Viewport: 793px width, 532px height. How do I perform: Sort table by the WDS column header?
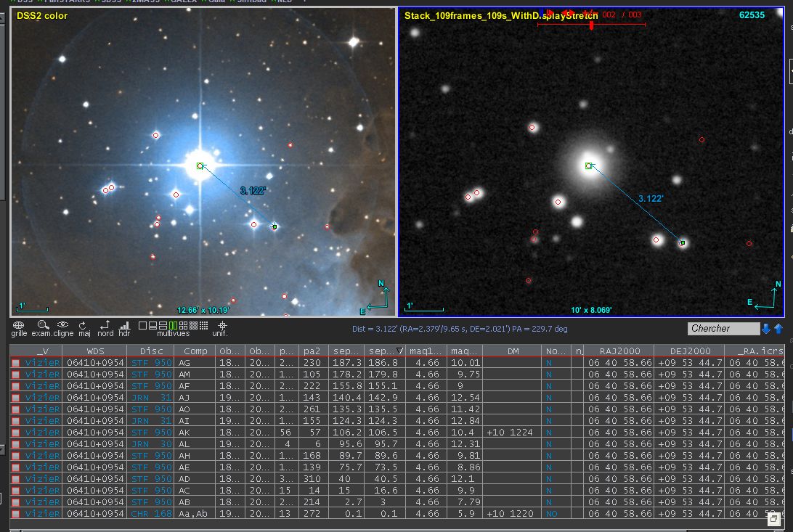95,351
